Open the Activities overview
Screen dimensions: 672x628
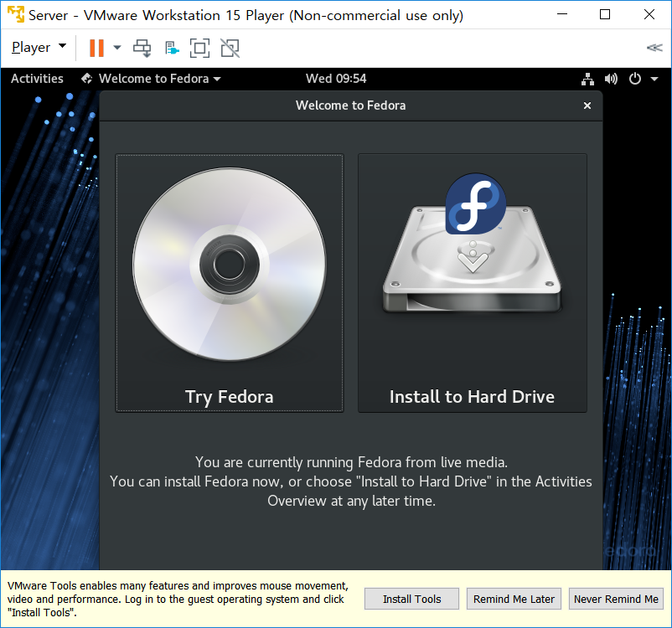click(37, 79)
